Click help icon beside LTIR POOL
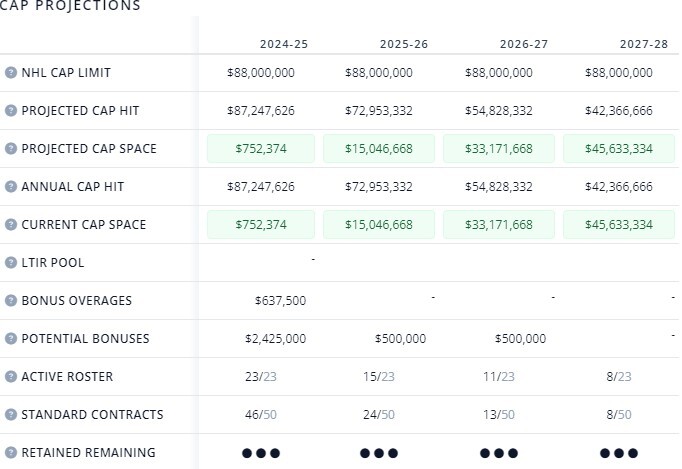Image resolution: width=682 pixels, height=469 pixels. pos(11,262)
